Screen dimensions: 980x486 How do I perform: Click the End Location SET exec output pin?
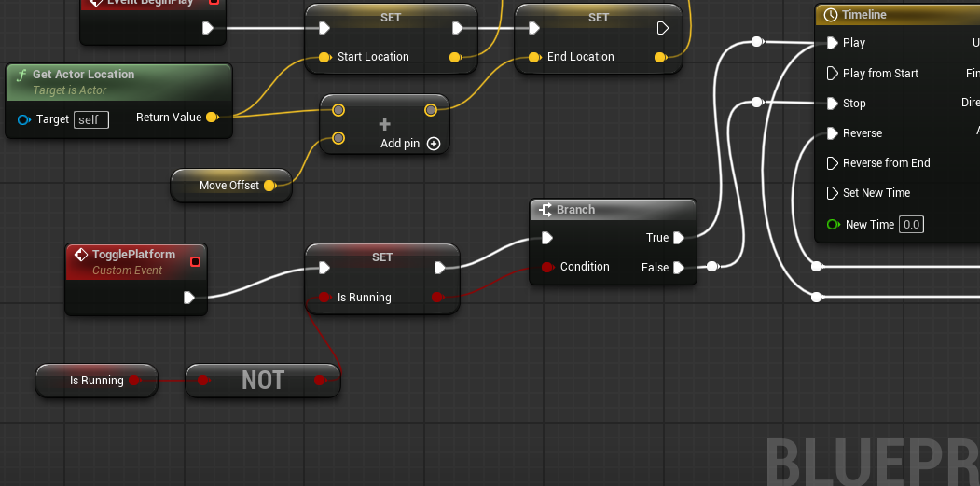[x=662, y=28]
